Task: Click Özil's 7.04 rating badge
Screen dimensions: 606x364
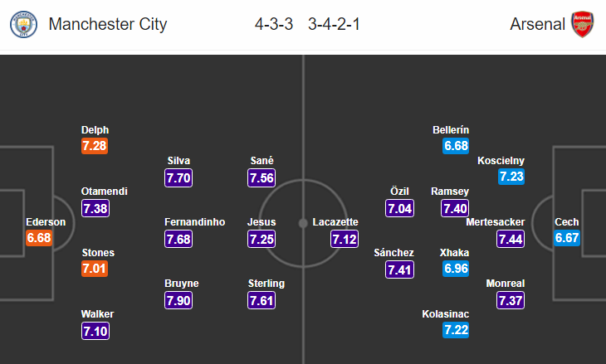Action: pyautogui.click(x=399, y=208)
